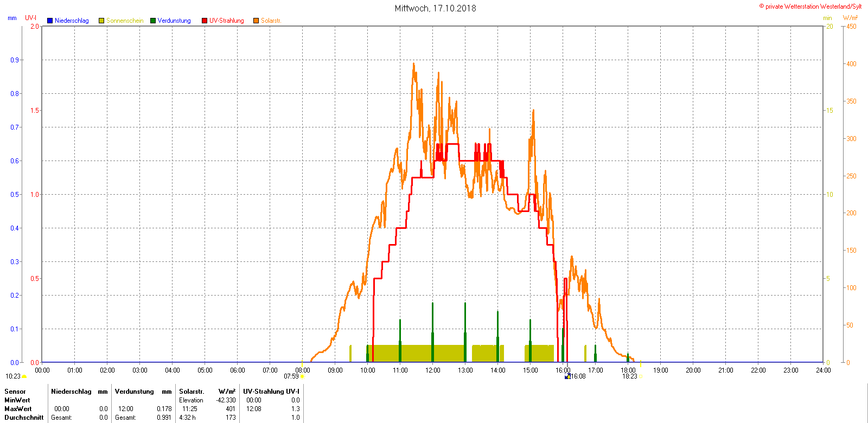Click the sunrise time 07:59
868x423 pixels.
tap(291, 376)
